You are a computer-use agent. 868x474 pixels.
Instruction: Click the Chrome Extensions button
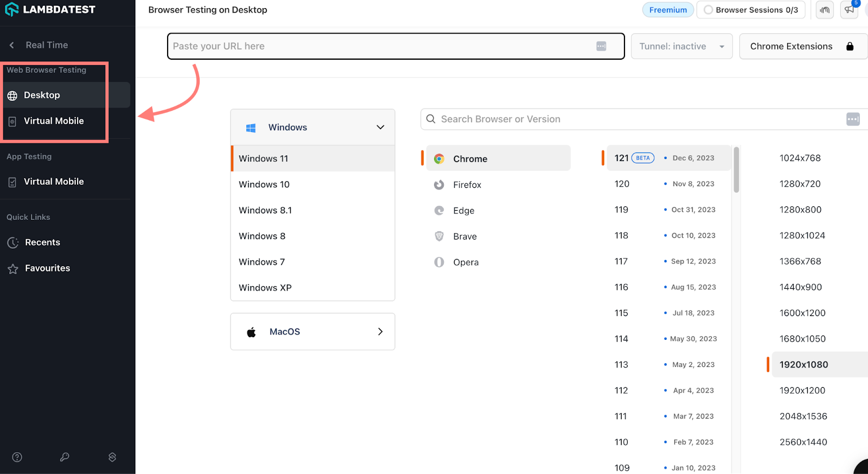(x=801, y=47)
